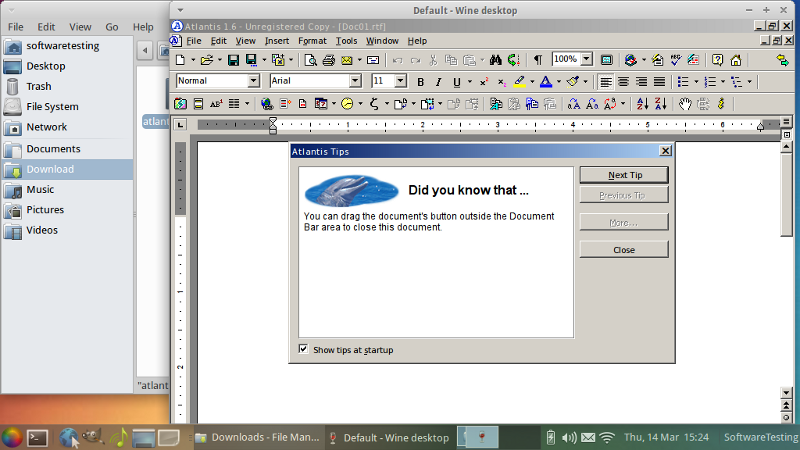800x450 pixels.
Task: Click the open folder toolbar icon
Action: (206, 60)
